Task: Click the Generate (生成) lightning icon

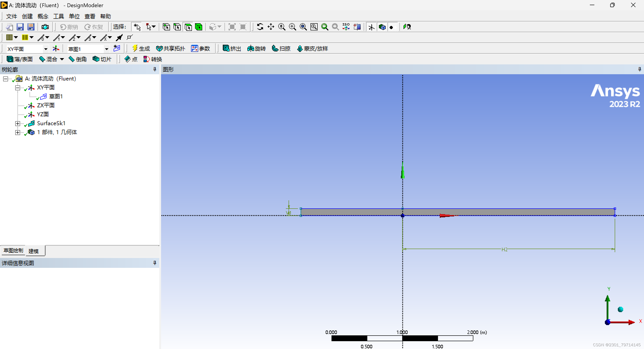Action: point(135,48)
